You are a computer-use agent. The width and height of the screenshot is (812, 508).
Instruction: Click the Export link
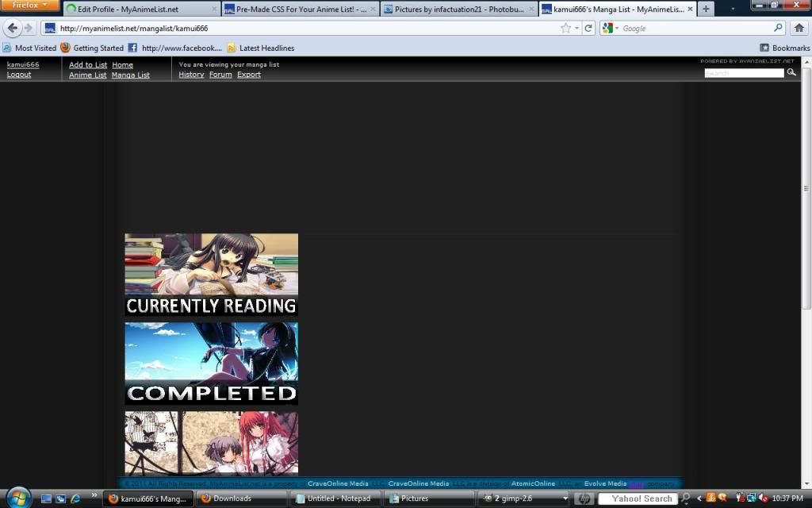point(249,75)
